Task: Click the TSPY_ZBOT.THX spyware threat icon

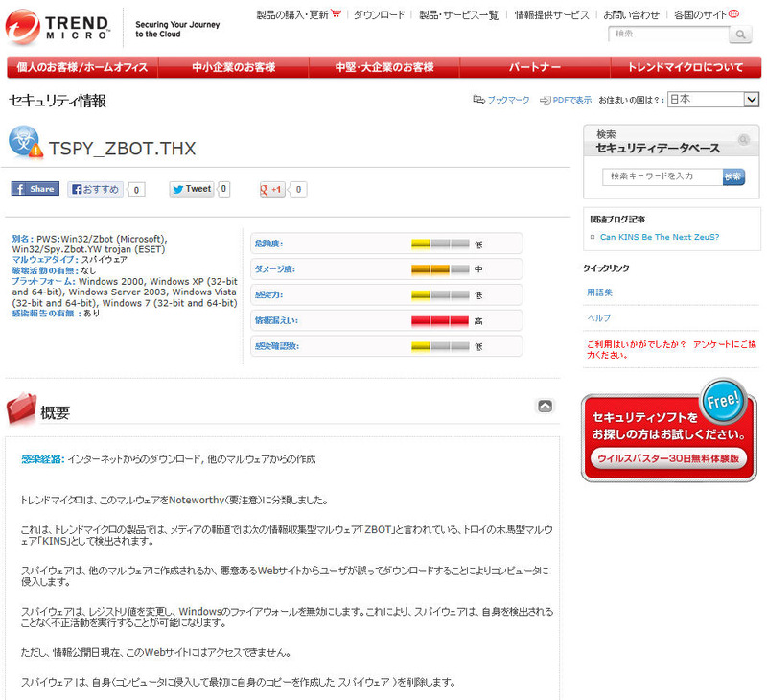Action: [26, 143]
